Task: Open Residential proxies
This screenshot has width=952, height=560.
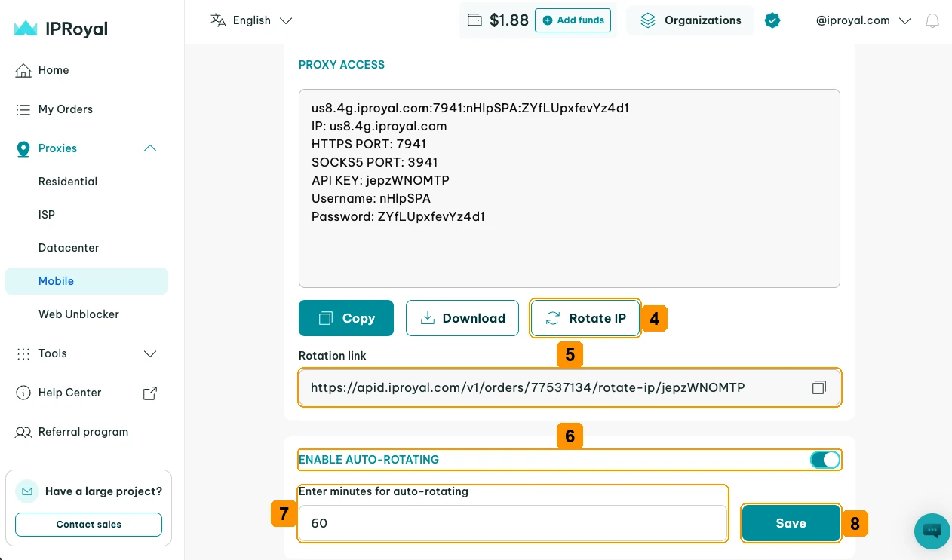Action: tap(68, 182)
